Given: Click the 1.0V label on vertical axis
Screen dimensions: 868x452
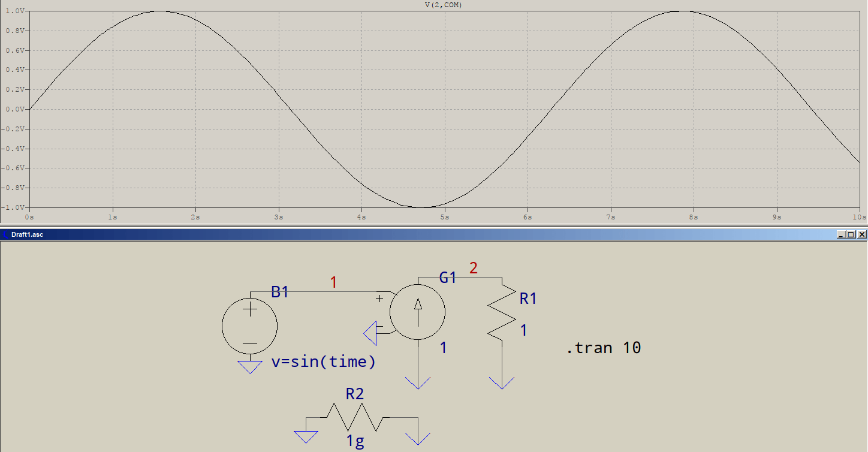Looking at the screenshot, I should coord(16,11).
